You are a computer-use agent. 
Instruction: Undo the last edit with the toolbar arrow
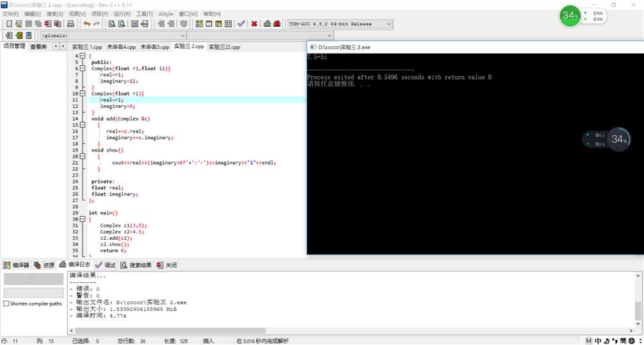tap(87, 24)
